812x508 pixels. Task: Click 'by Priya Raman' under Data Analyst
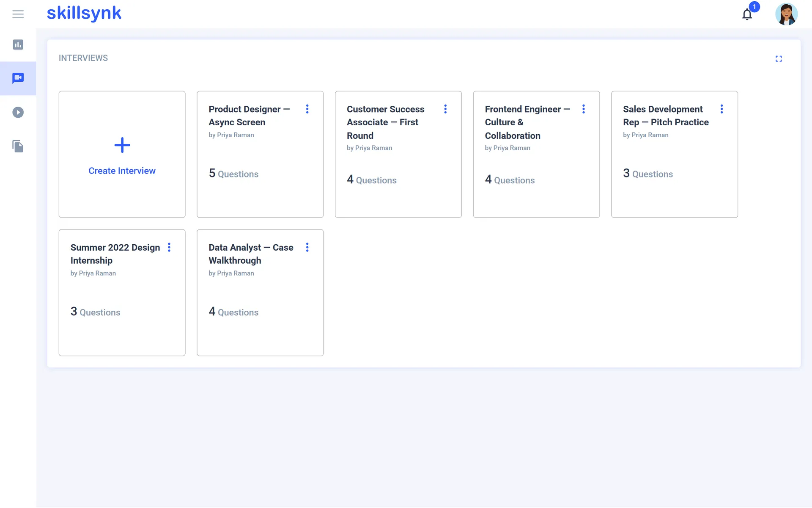click(x=231, y=273)
